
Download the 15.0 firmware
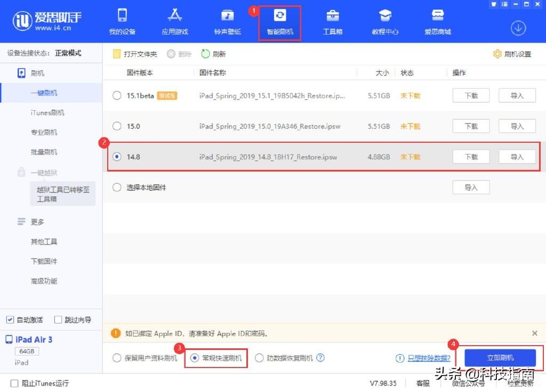pos(471,126)
